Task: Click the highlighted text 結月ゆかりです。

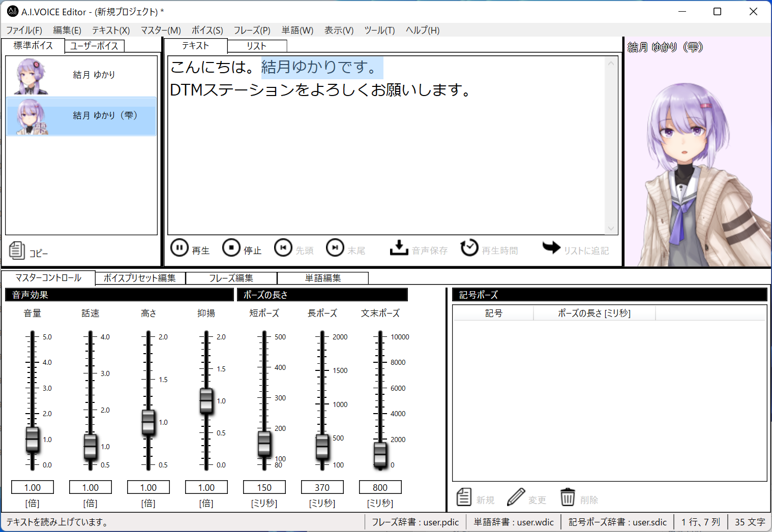Action: point(322,67)
